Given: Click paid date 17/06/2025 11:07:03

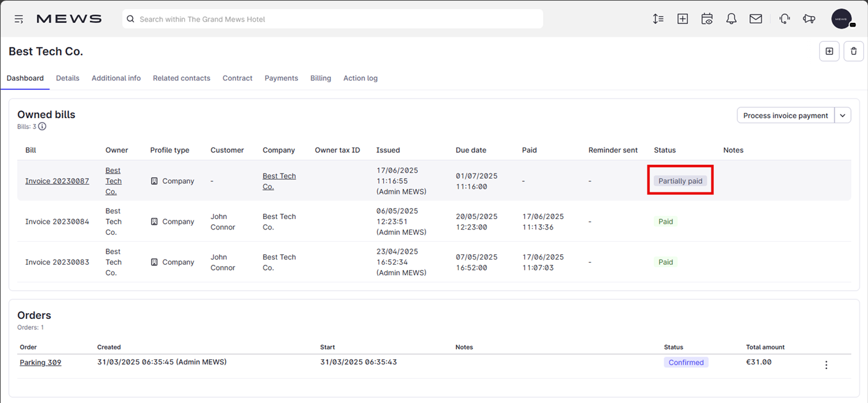Looking at the screenshot, I should [x=543, y=262].
